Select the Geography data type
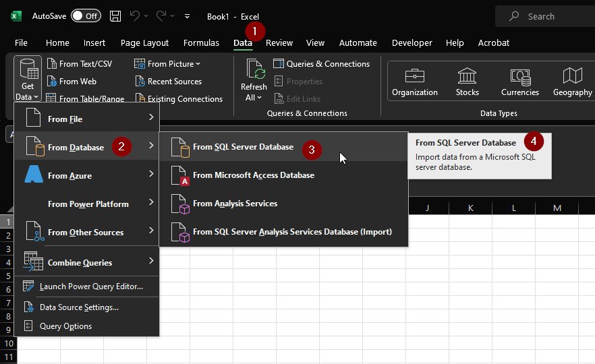Viewport: 595px width, 364px height. click(x=573, y=82)
